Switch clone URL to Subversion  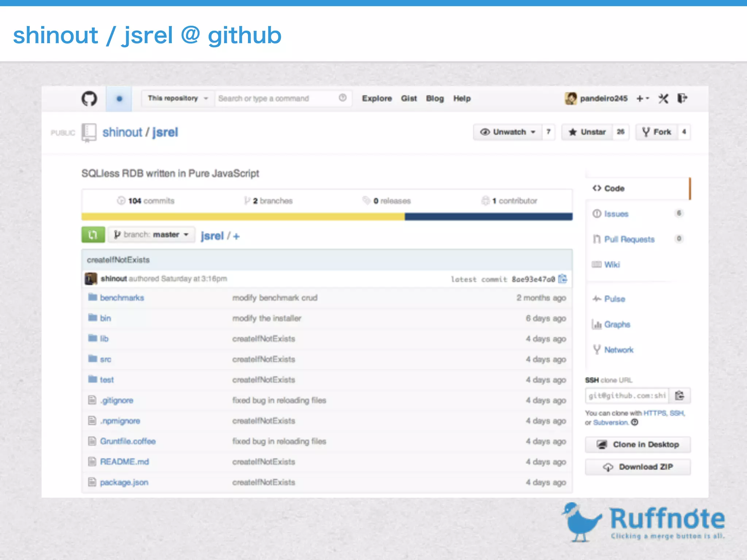(x=611, y=423)
